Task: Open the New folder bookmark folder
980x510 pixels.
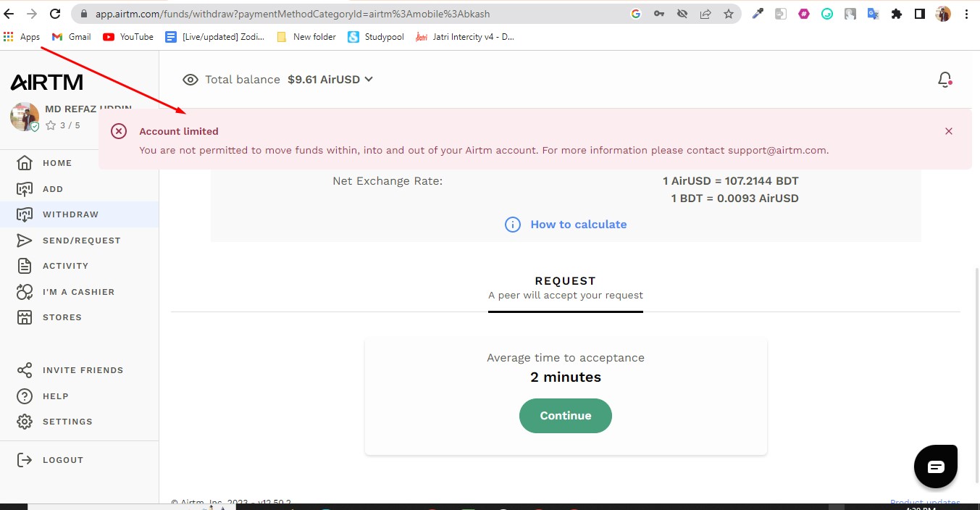Action: (306, 37)
